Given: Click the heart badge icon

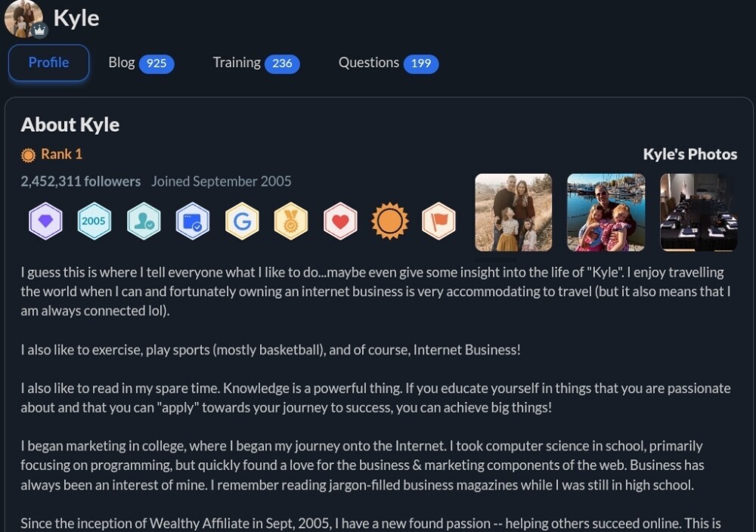Looking at the screenshot, I should 340,221.
